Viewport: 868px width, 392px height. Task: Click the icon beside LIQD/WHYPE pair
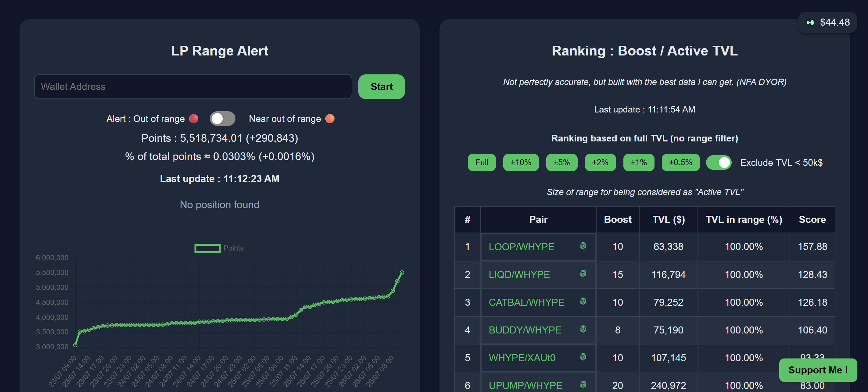pos(583,274)
